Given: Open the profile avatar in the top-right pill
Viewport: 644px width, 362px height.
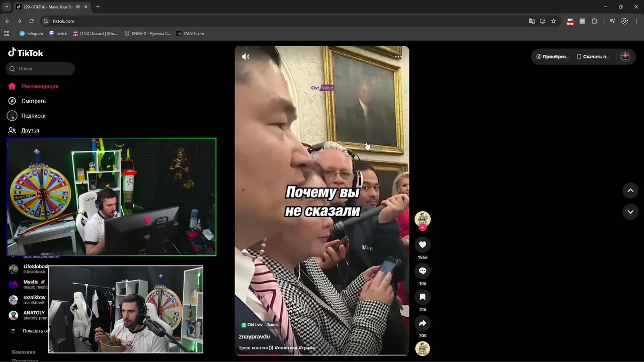Looking at the screenshot, I should pos(625,57).
